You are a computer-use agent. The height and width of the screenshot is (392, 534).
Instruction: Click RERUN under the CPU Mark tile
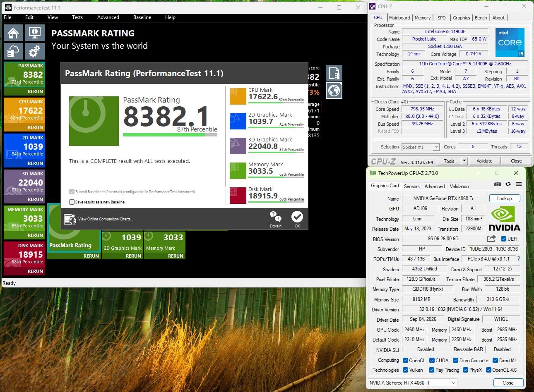(35, 127)
